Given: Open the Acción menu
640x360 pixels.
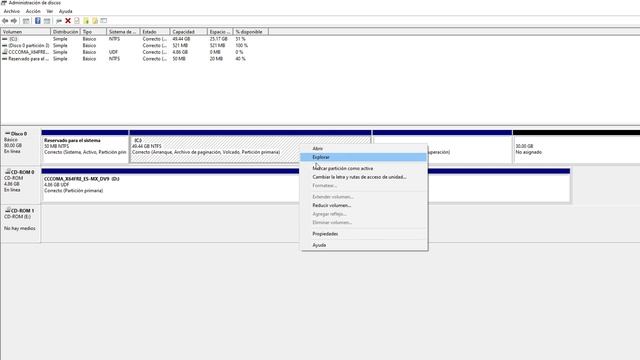Looking at the screenshot, I should pos(33,11).
